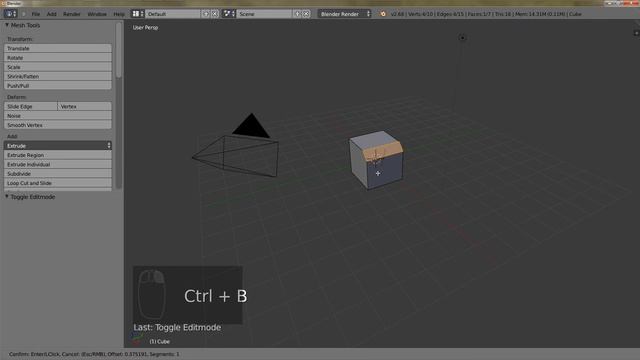
Task: Open the Window menu
Action: [97, 14]
